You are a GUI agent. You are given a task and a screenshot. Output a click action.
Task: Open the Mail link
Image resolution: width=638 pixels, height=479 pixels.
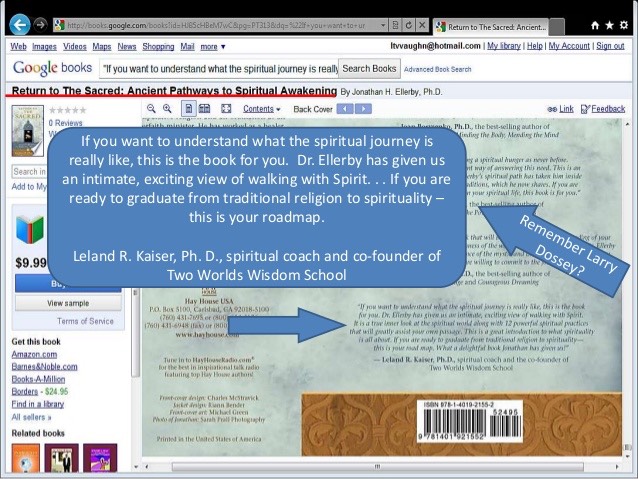tap(187, 46)
